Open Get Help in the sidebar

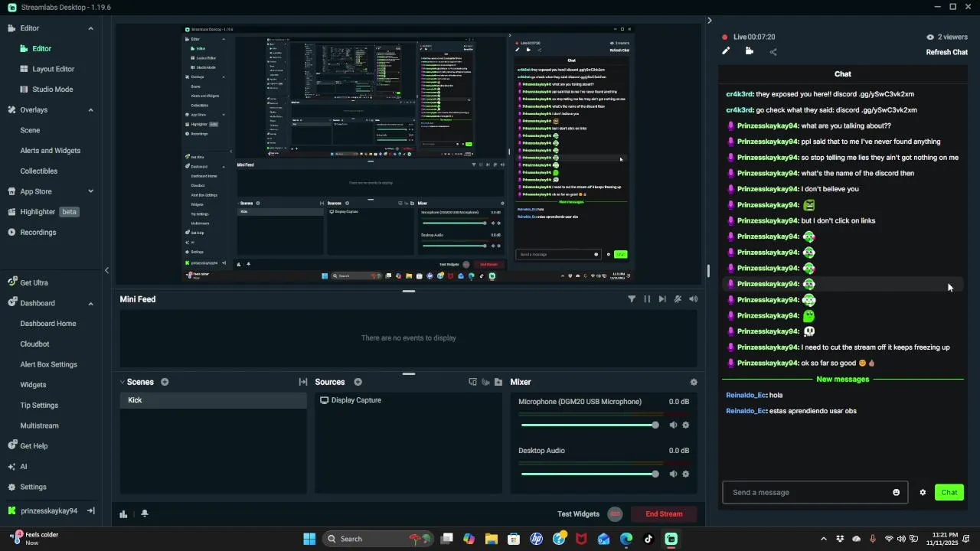[x=34, y=446]
